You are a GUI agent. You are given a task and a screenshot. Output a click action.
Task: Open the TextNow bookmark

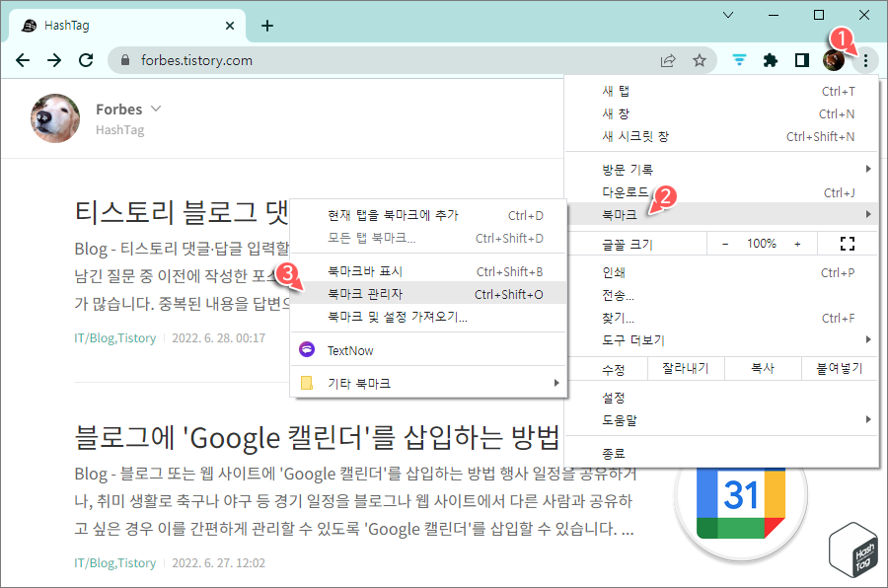429,350
